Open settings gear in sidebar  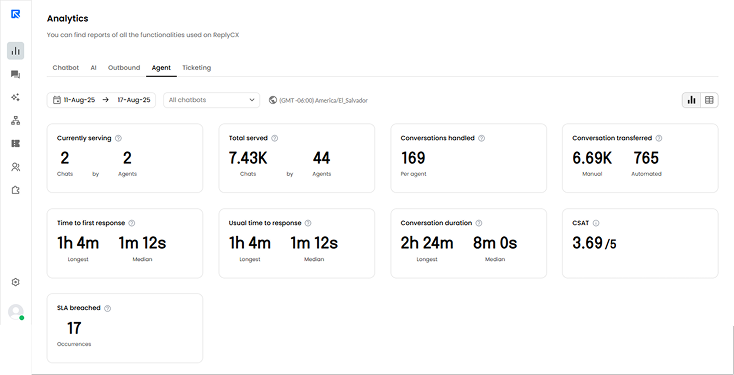pyautogui.click(x=15, y=282)
